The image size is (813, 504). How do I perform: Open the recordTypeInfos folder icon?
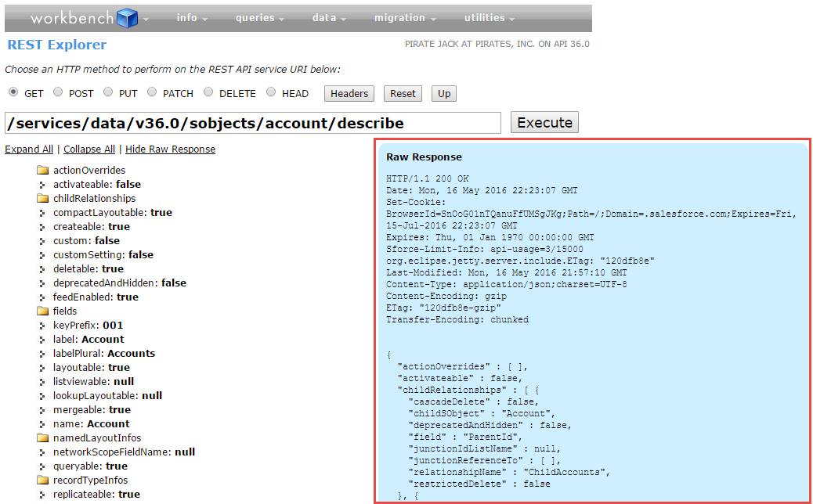42,481
